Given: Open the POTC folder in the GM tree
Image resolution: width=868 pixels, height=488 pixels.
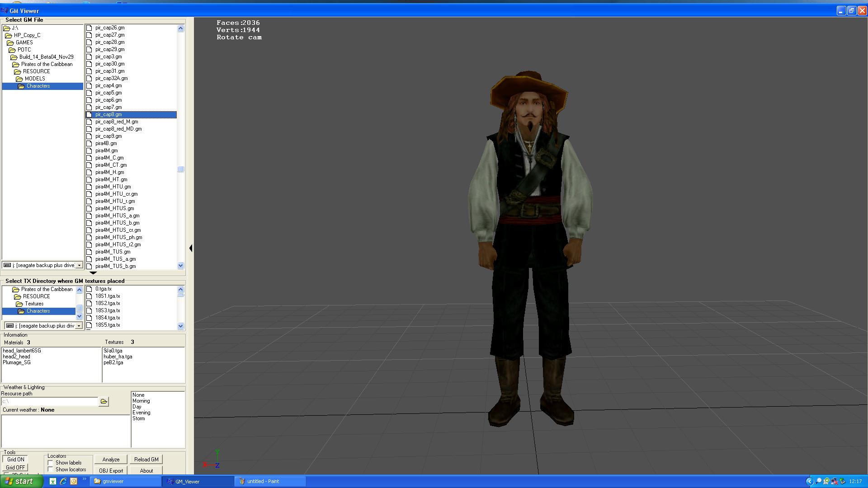Looking at the screenshot, I should [x=24, y=50].
